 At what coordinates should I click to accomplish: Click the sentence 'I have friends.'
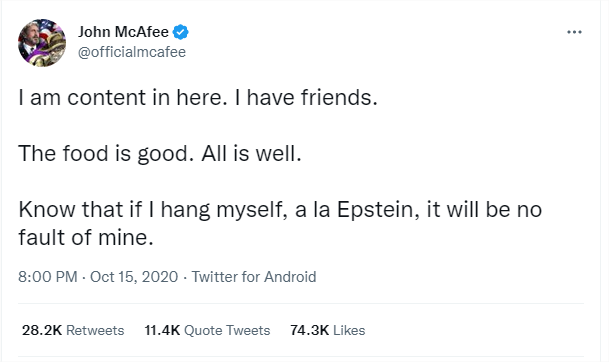coord(306,97)
